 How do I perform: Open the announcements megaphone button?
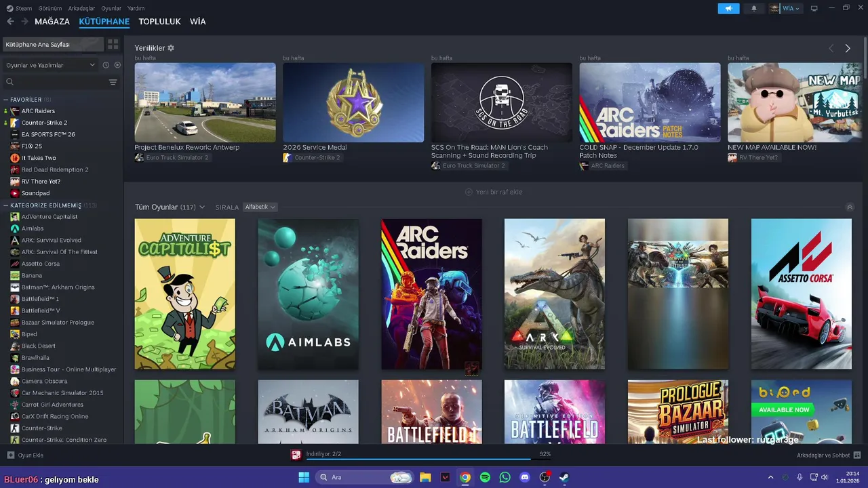click(x=728, y=8)
